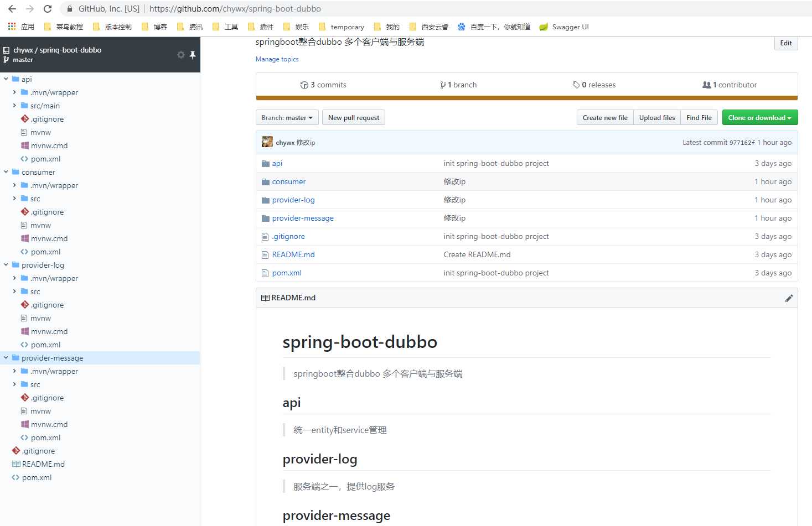Collapse the provider-log folder in sidebar
The height and width of the screenshot is (526, 812).
pyautogui.click(x=6, y=265)
